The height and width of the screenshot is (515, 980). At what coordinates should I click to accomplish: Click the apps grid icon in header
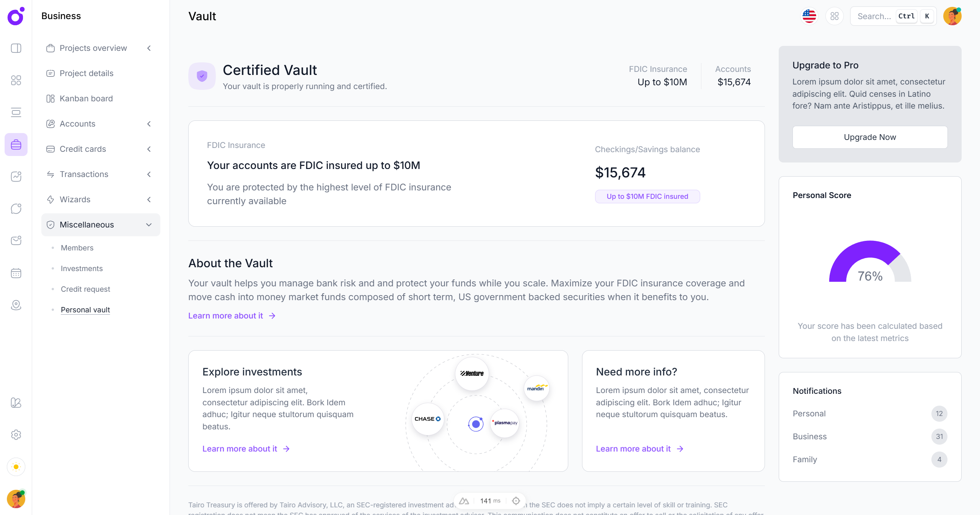pos(834,16)
